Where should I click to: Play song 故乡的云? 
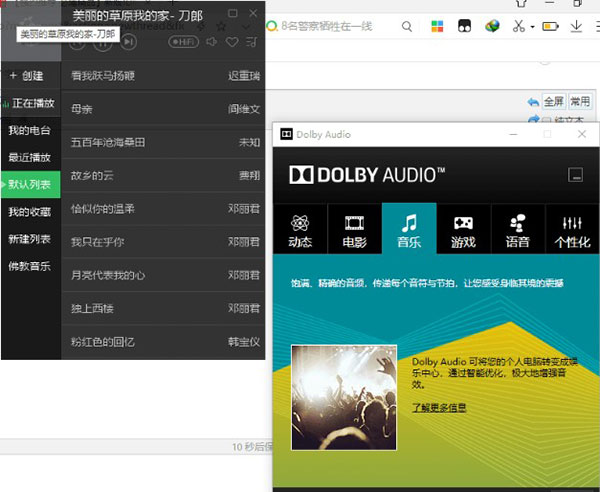click(163, 176)
